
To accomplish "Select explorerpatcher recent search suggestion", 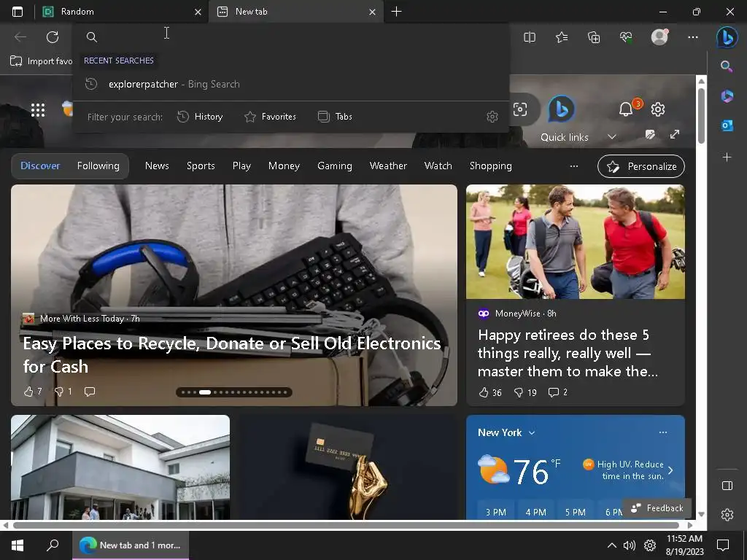I will (292, 85).
